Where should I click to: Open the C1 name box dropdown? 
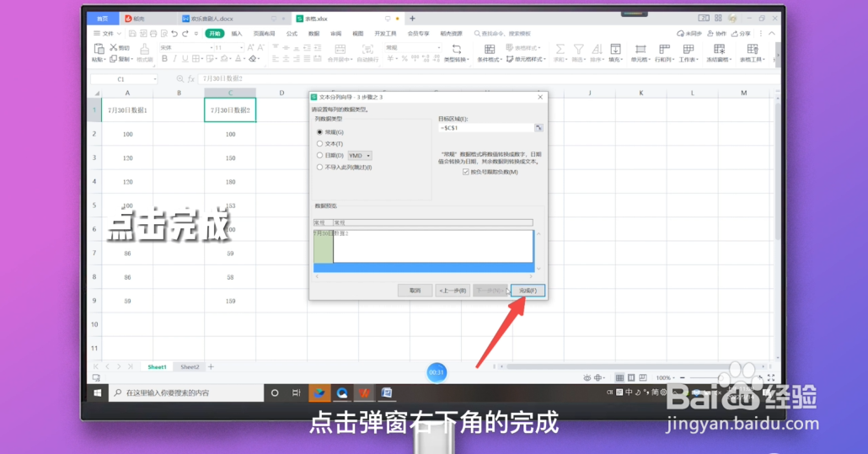(x=154, y=79)
